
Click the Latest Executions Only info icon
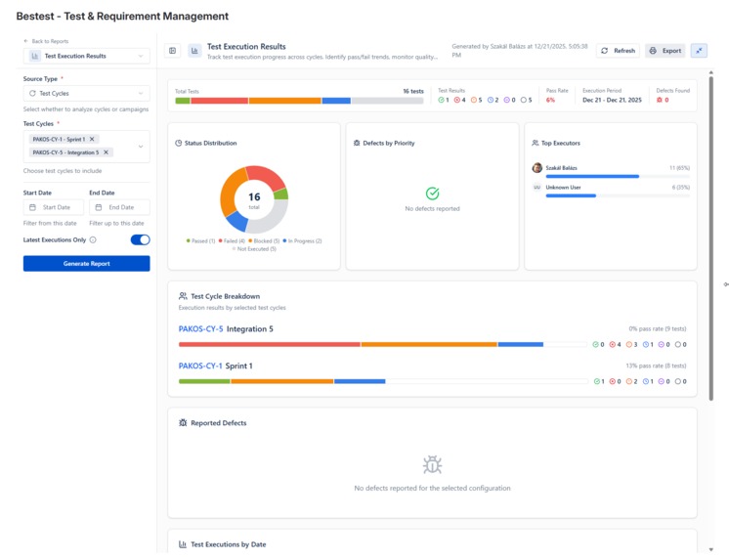(93, 240)
